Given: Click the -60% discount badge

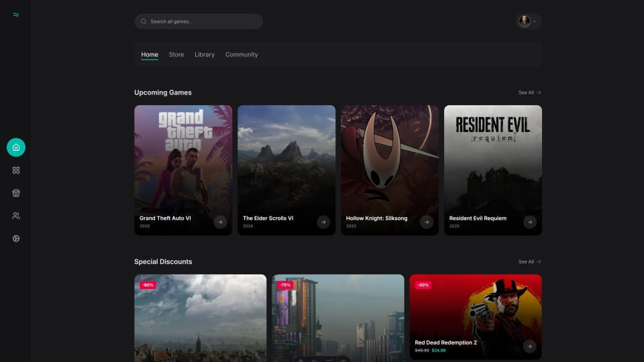Looking at the screenshot, I should tap(148, 285).
